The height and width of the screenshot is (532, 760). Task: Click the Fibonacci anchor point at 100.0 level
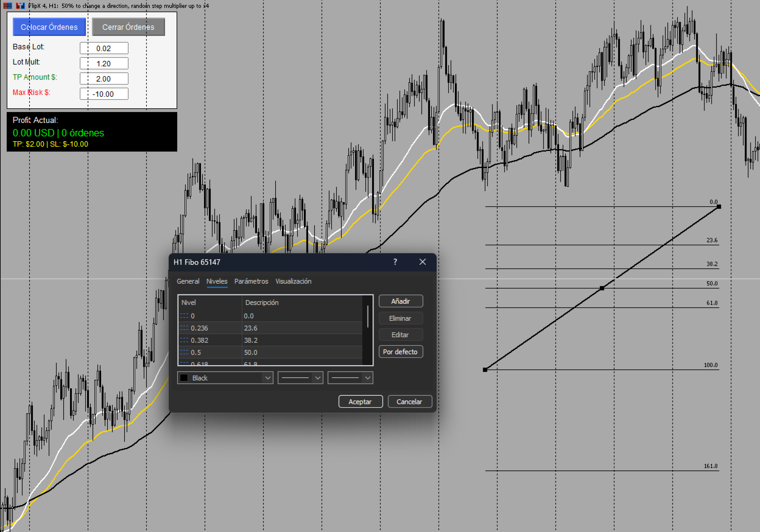[485, 369]
